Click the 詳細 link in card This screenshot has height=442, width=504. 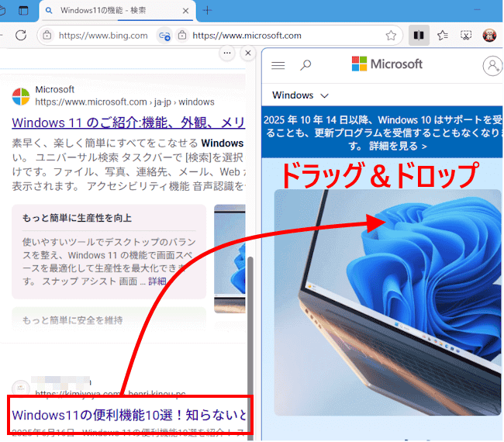[157, 281]
